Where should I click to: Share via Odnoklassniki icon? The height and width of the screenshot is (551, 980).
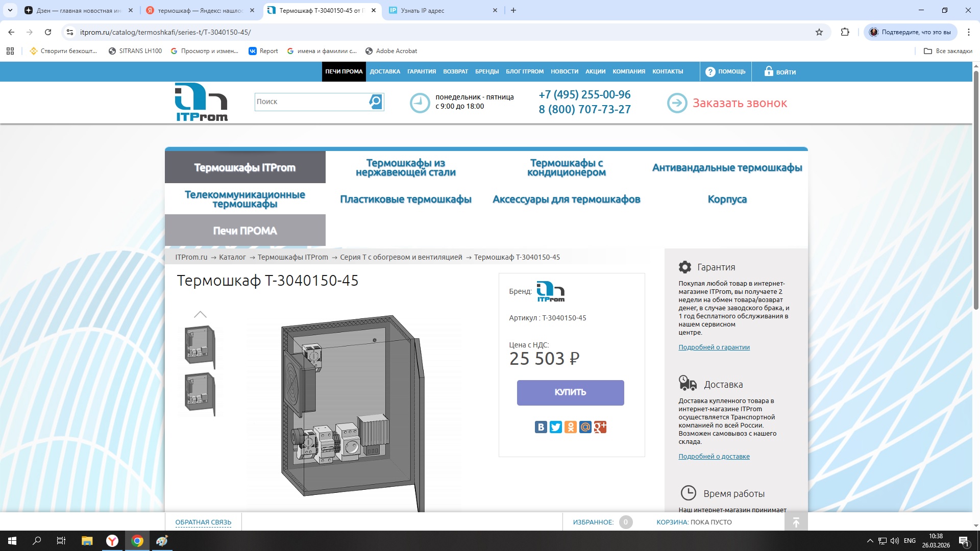[x=570, y=427]
